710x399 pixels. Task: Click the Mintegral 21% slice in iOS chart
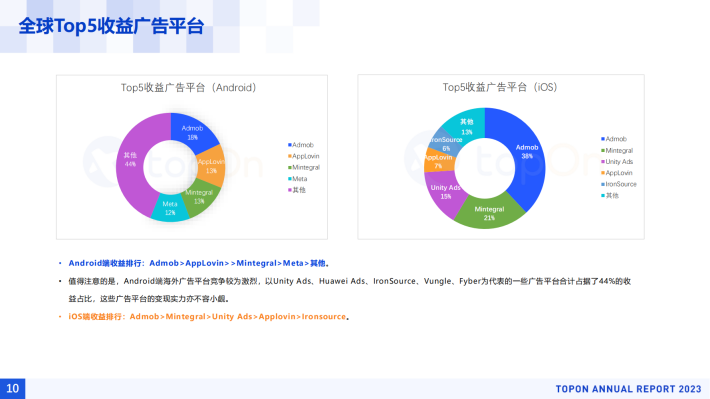489,213
